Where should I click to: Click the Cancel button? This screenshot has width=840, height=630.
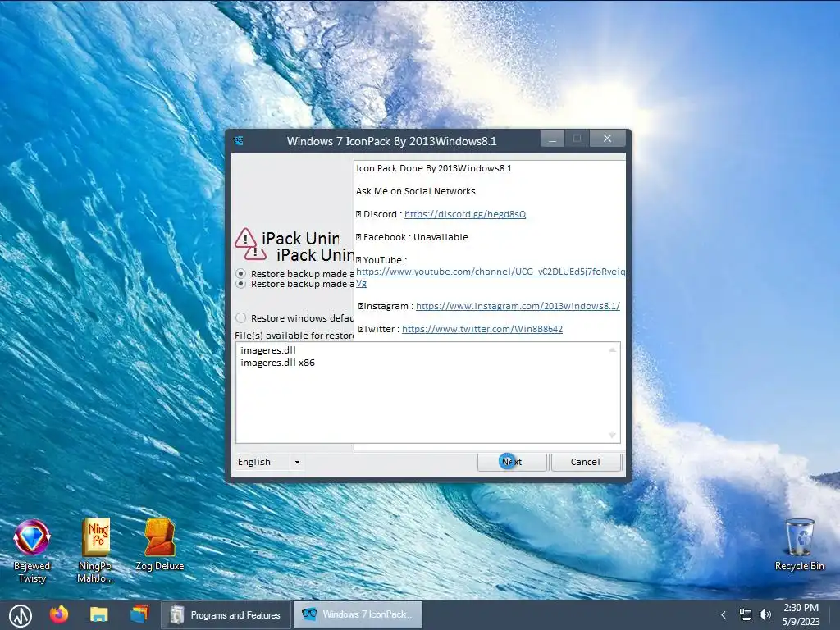click(586, 462)
